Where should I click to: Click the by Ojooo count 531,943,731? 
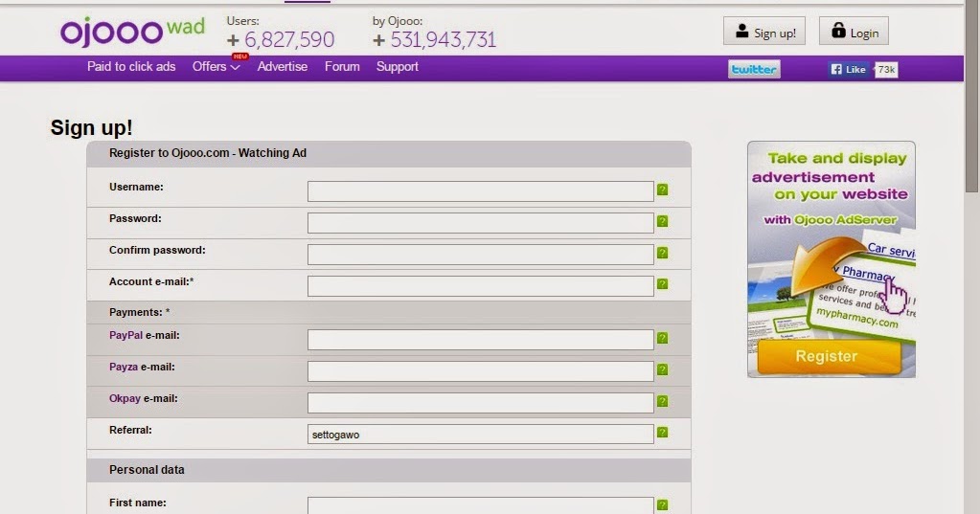444,40
